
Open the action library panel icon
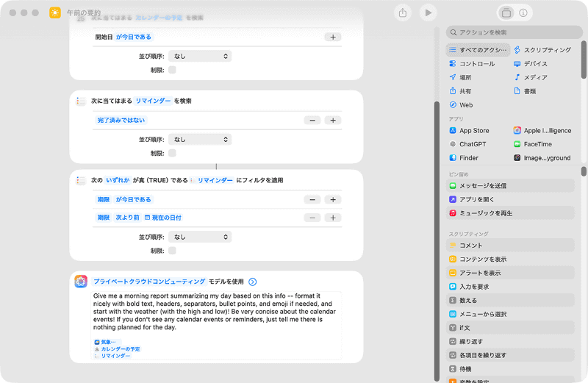(506, 12)
